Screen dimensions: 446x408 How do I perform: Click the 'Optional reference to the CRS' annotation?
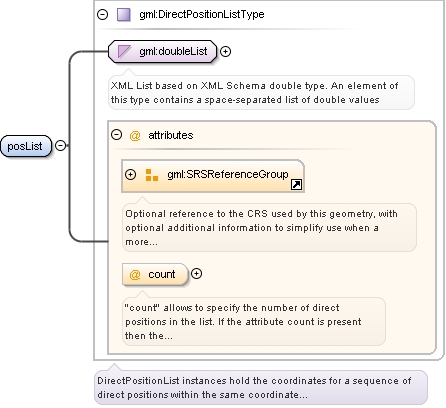coord(269,228)
